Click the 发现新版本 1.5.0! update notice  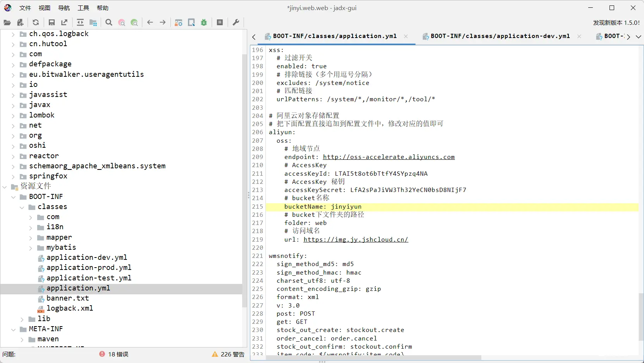(x=616, y=22)
